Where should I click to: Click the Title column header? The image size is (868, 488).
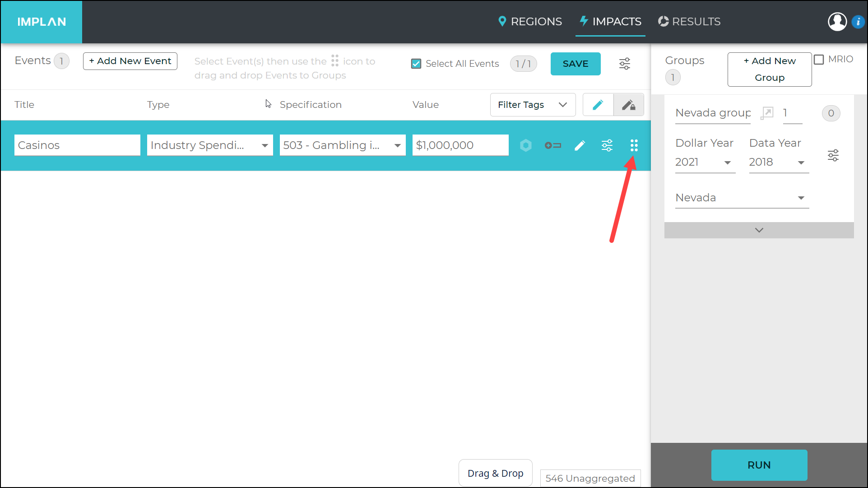(24, 105)
